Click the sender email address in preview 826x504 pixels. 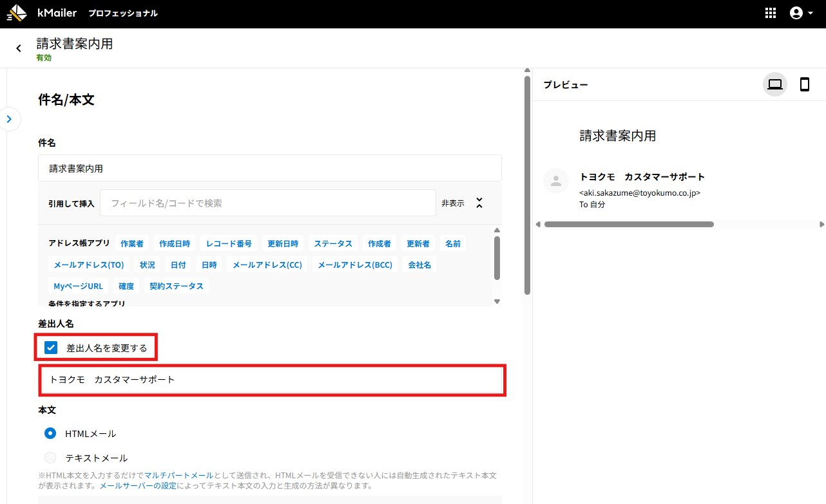coord(640,192)
